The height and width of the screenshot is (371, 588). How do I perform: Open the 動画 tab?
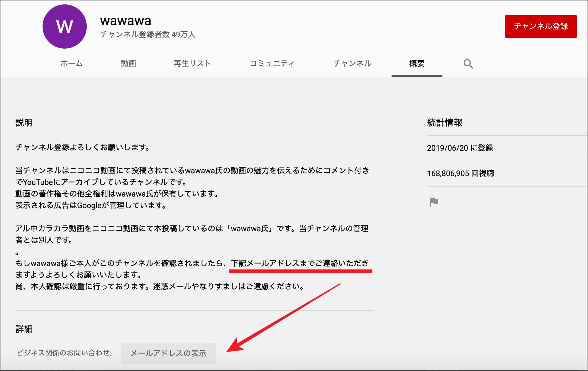128,63
